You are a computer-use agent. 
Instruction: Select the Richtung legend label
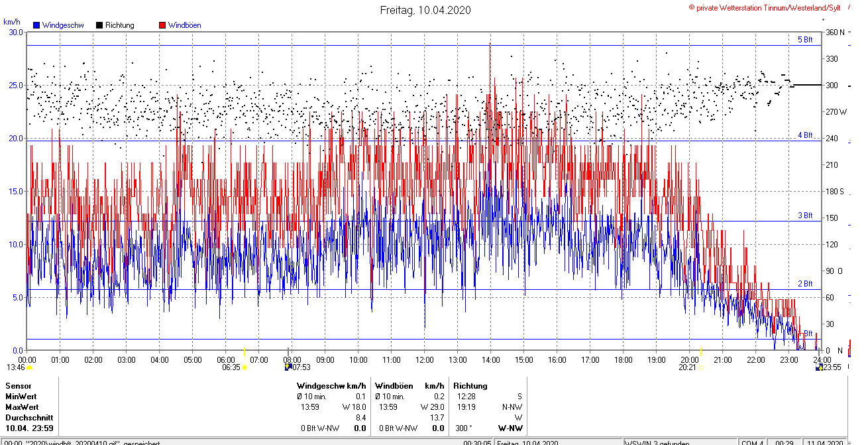click(x=120, y=25)
